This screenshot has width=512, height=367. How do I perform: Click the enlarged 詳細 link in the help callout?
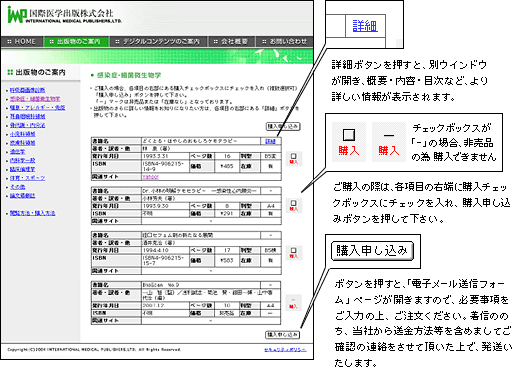coord(365,26)
